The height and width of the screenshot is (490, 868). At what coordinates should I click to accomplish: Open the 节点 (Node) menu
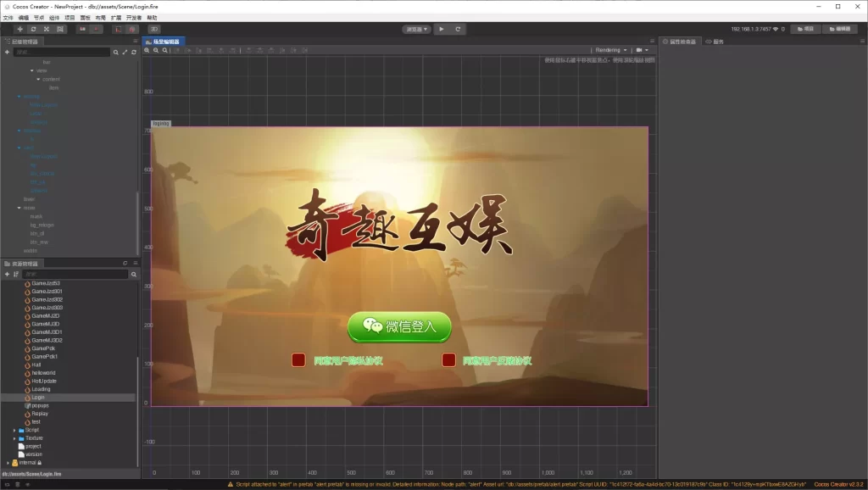point(39,18)
